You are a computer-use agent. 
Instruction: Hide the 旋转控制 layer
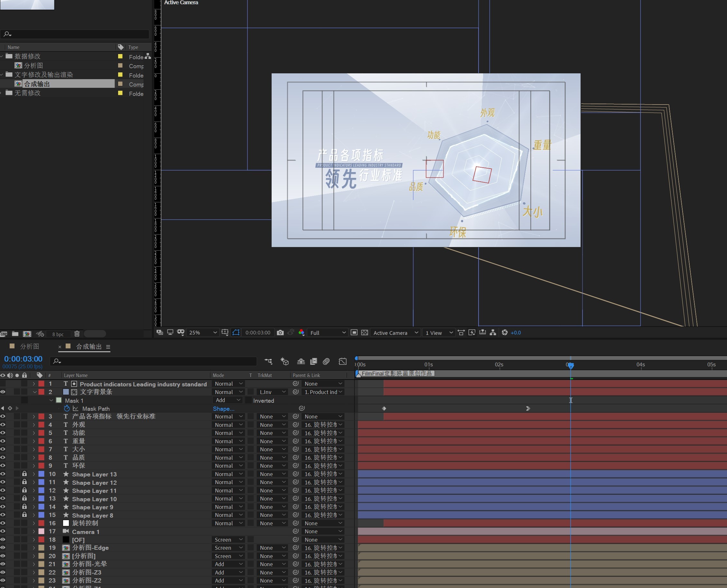click(x=3, y=523)
